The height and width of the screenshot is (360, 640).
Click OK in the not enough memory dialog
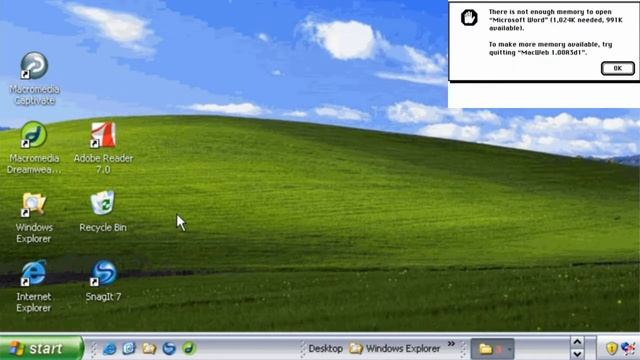coord(618,68)
